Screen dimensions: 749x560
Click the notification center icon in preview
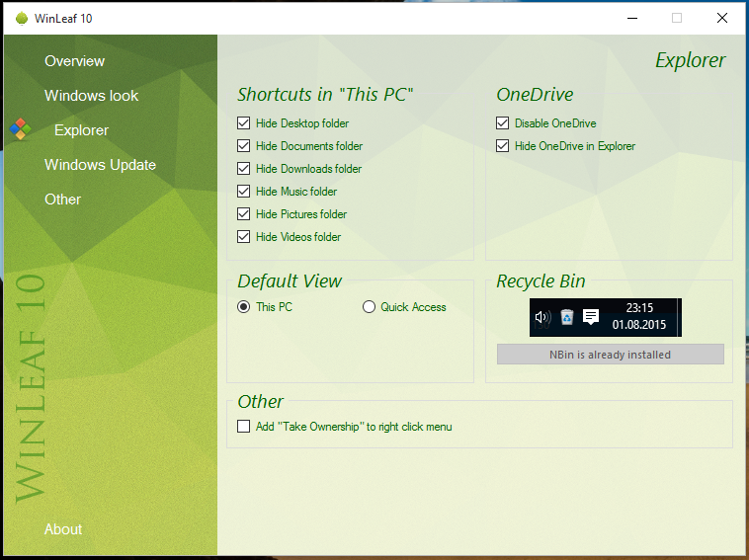pos(591,316)
